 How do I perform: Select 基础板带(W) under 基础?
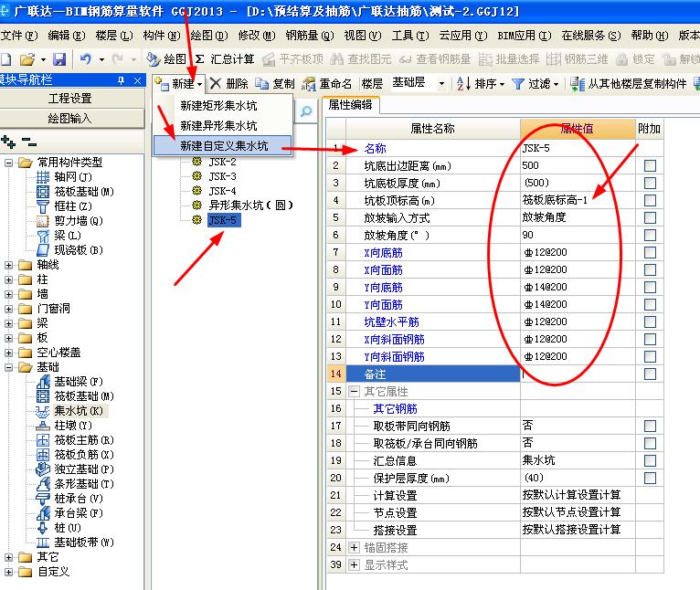(84, 543)
